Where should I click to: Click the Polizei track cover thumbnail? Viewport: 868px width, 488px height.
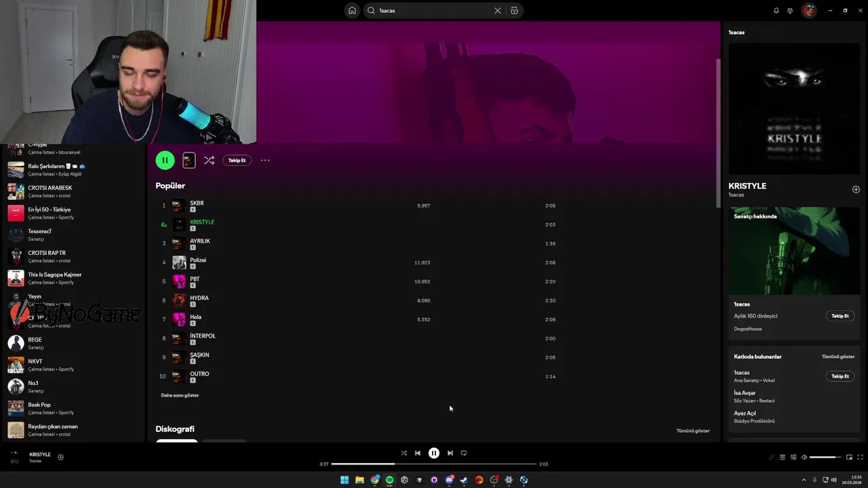click(x=179, y=262)
